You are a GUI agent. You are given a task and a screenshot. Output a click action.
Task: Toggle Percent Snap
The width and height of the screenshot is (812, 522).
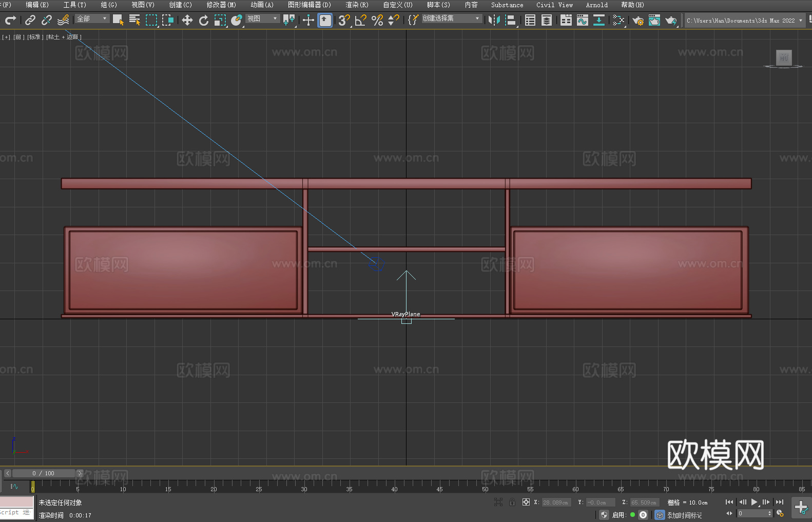coord(377,20)
